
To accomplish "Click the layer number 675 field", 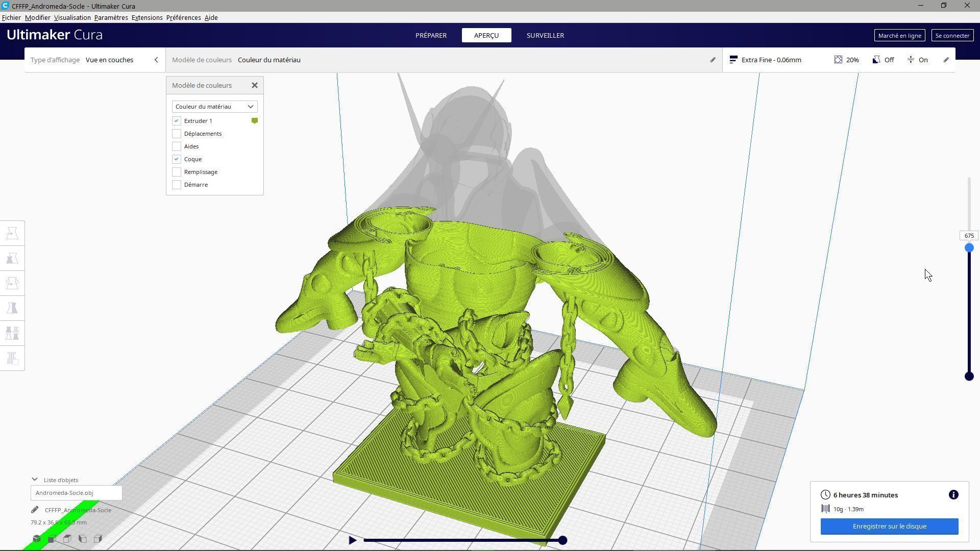I will tap(969, 236).
